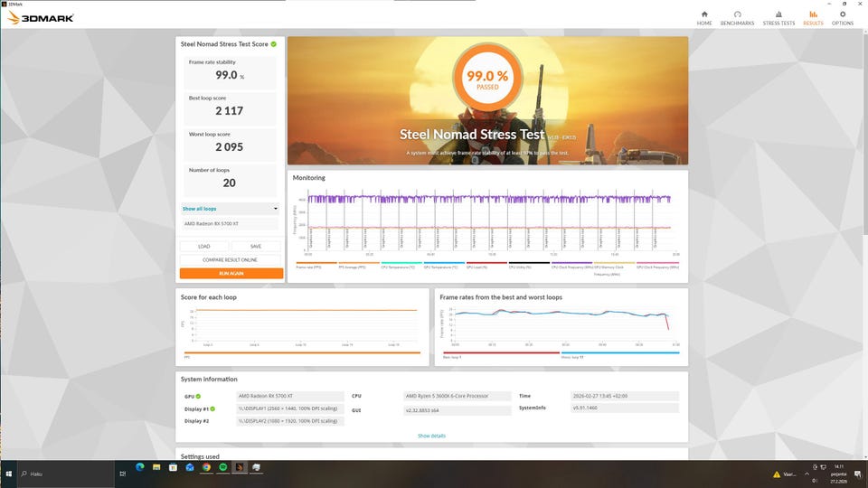The height and width of the screenshot is (488, 868).
Task: Toggle FPS Average legend swatch
Action: [359, 263]
